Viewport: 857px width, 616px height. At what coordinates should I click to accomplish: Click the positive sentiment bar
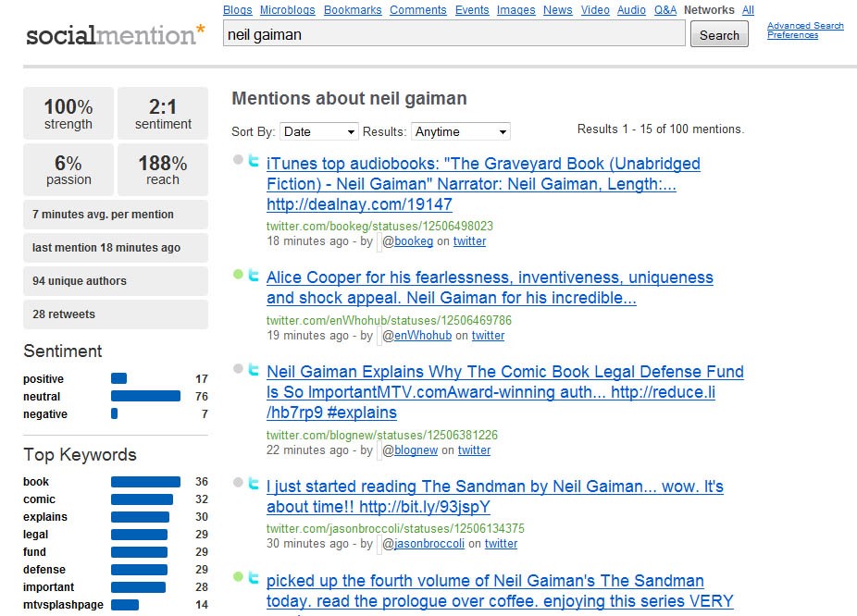[118, 378]
